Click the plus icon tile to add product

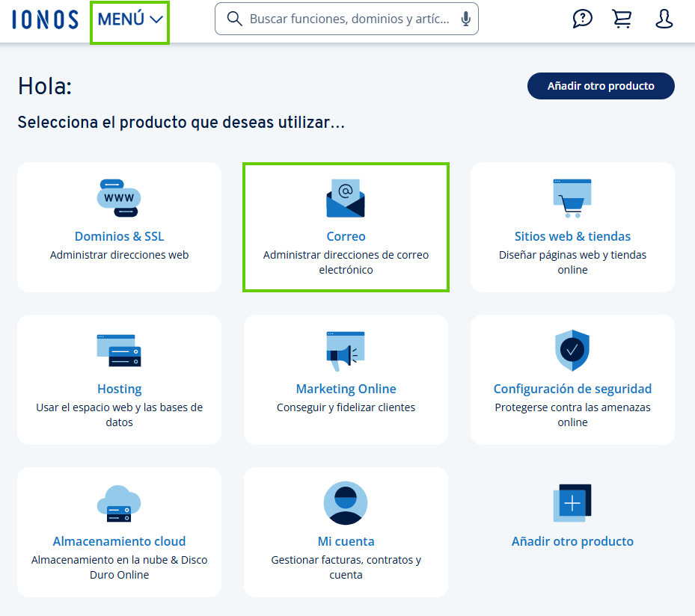click(572, 503)
